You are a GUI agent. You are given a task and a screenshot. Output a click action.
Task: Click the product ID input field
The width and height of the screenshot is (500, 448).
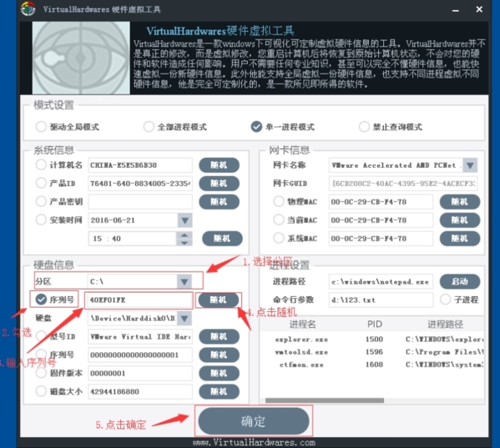[x=140, y=184]
